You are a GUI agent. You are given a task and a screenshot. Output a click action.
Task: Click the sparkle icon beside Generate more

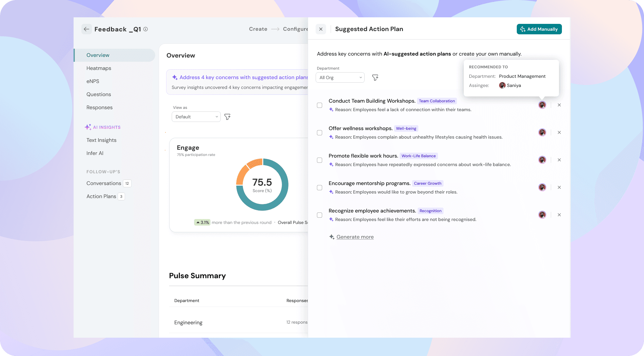click(332, 237)
